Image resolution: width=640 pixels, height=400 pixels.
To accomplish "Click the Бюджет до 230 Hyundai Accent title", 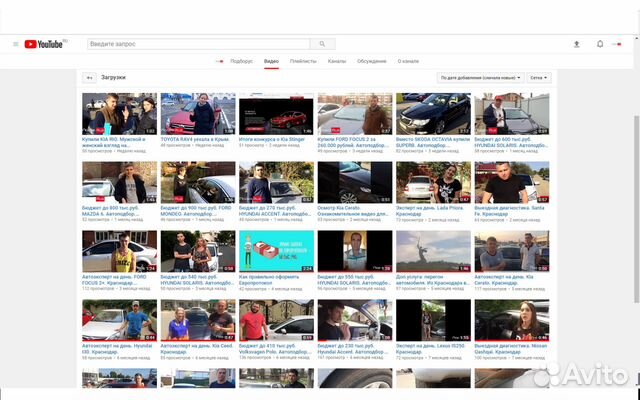I will [x=353, y=349].
